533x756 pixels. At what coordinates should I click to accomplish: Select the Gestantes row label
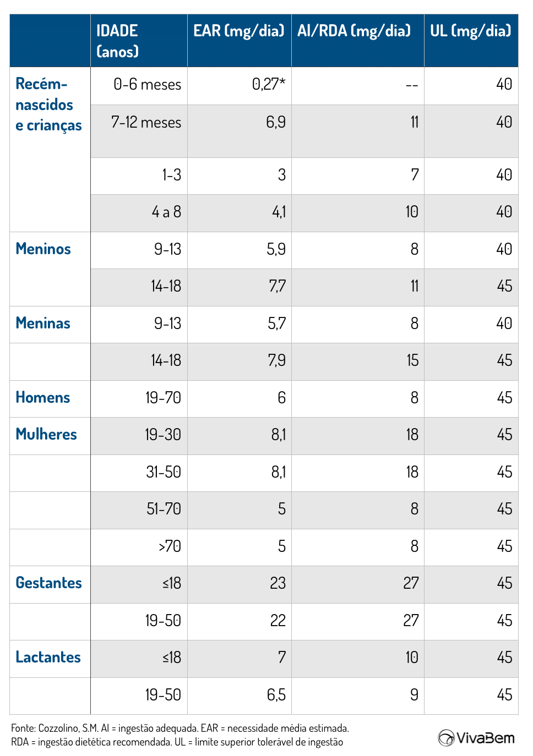pyautogui.click(x=48, y=583)
